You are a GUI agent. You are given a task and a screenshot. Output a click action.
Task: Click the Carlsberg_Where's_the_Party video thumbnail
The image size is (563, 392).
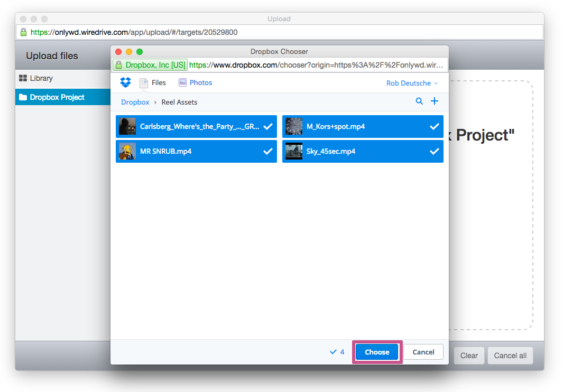127,126
